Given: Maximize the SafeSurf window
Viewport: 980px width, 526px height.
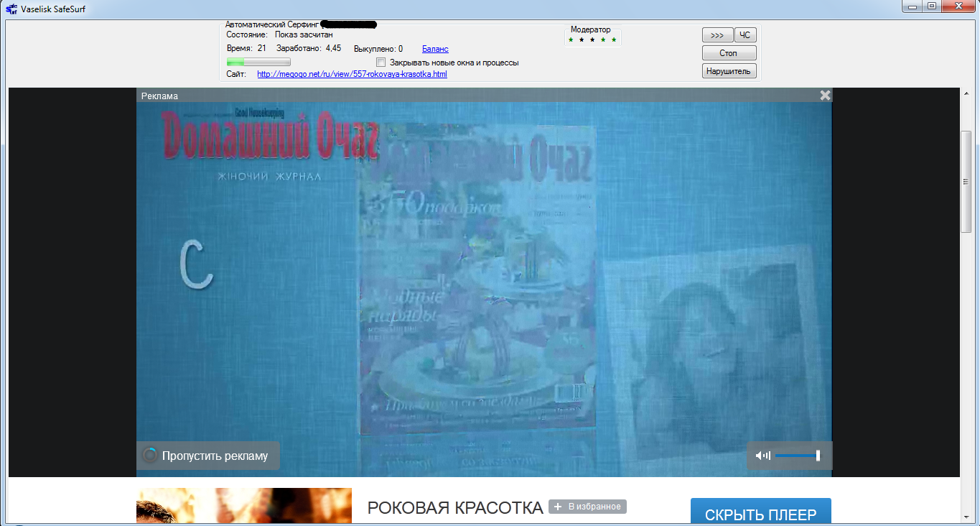Looking at the screenshot, I should coord(932,6).
